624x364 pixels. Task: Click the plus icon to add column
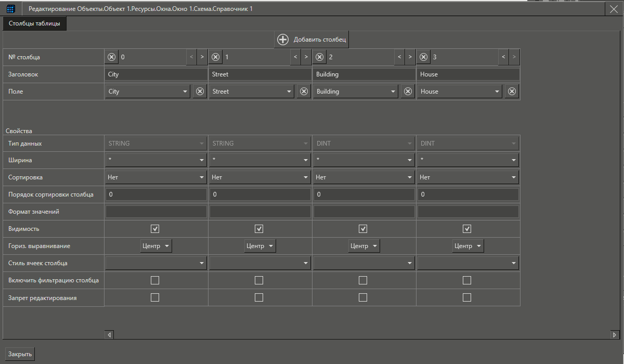tap(283, 40)
